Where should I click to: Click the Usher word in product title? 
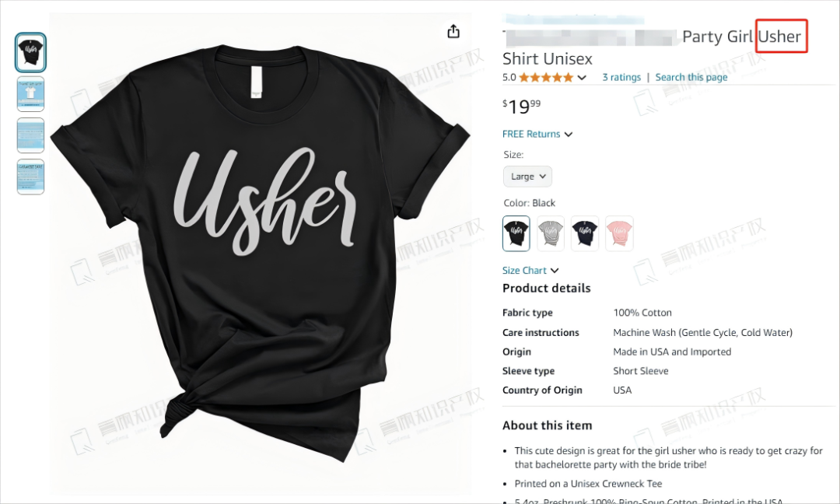click(x=780, y=37)
